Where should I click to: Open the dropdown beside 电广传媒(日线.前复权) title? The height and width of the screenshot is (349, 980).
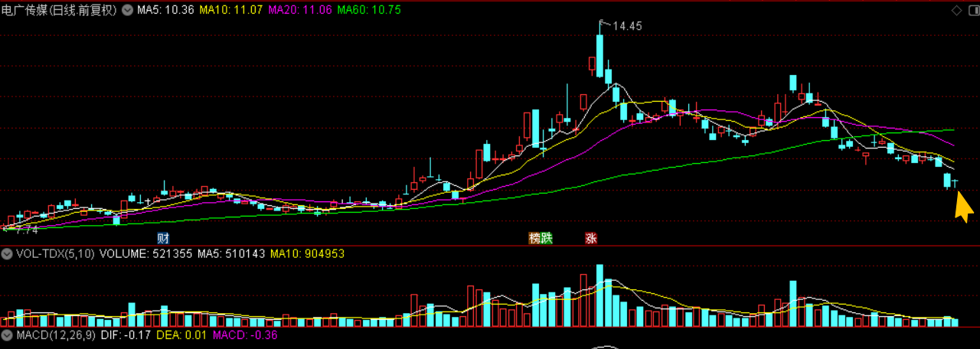point(127,10)
